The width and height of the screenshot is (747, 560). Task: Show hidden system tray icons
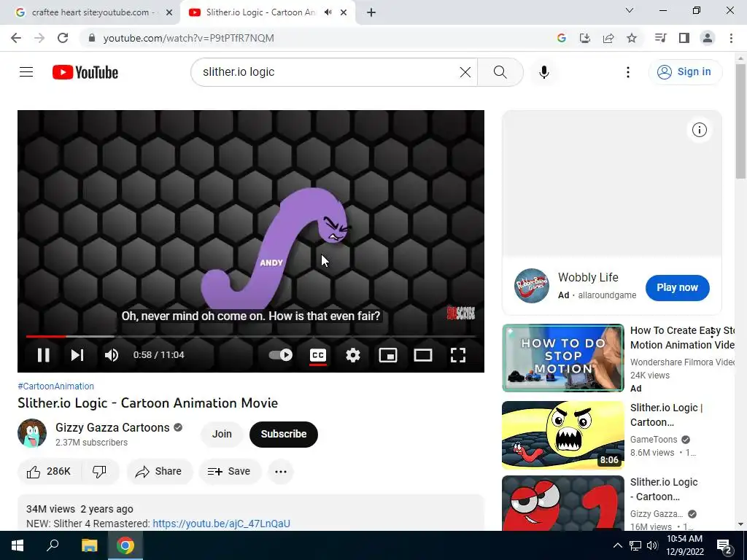coord(617,545)
